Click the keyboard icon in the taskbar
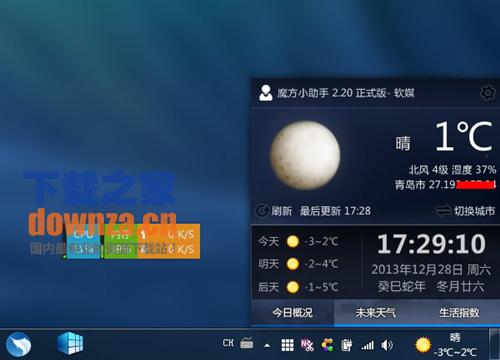Screen dimensions: 500x360 pyautogui.click(x=247, y=343)
